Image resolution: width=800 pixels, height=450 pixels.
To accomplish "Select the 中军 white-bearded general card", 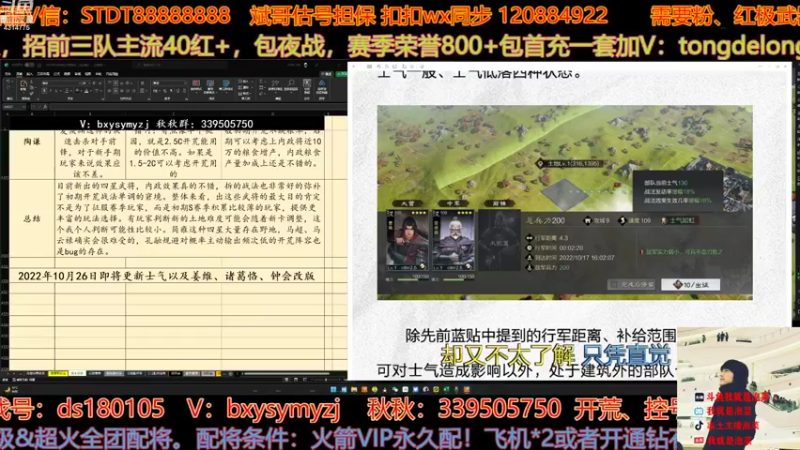I will coord(453,239).
